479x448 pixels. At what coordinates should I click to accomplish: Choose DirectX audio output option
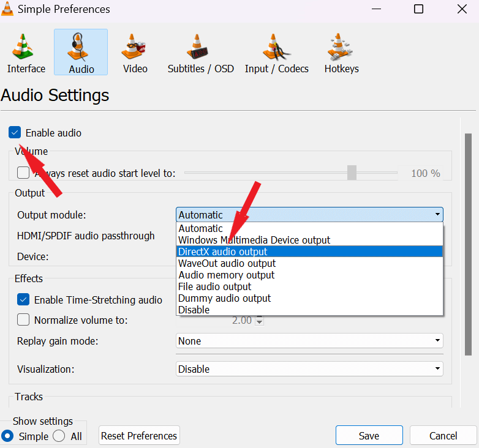[x=309, y=252]
